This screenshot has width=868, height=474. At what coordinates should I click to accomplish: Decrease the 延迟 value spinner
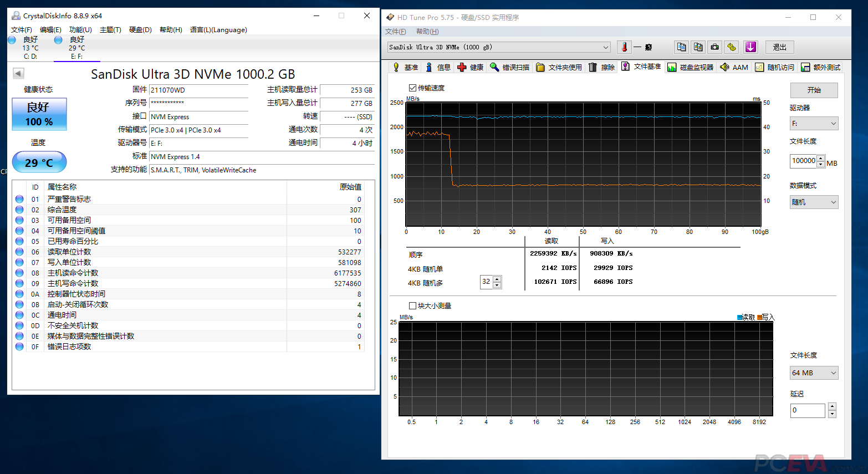pos(832,414)
